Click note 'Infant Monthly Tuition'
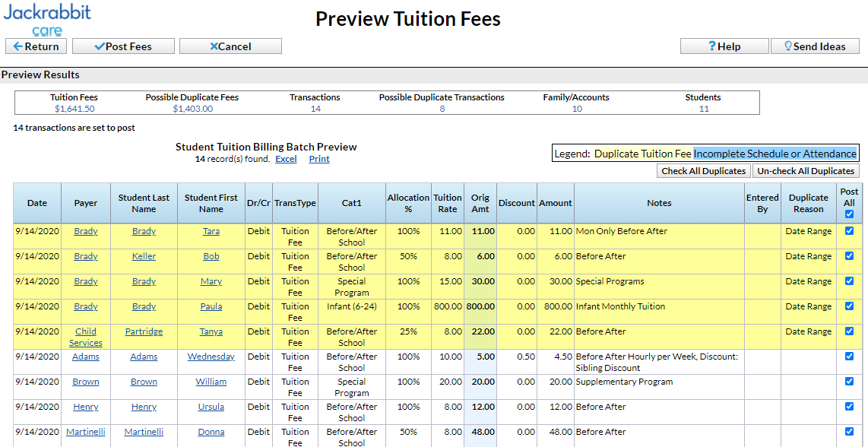The width and height of the screenshot is (868, 447). point(620,306)
